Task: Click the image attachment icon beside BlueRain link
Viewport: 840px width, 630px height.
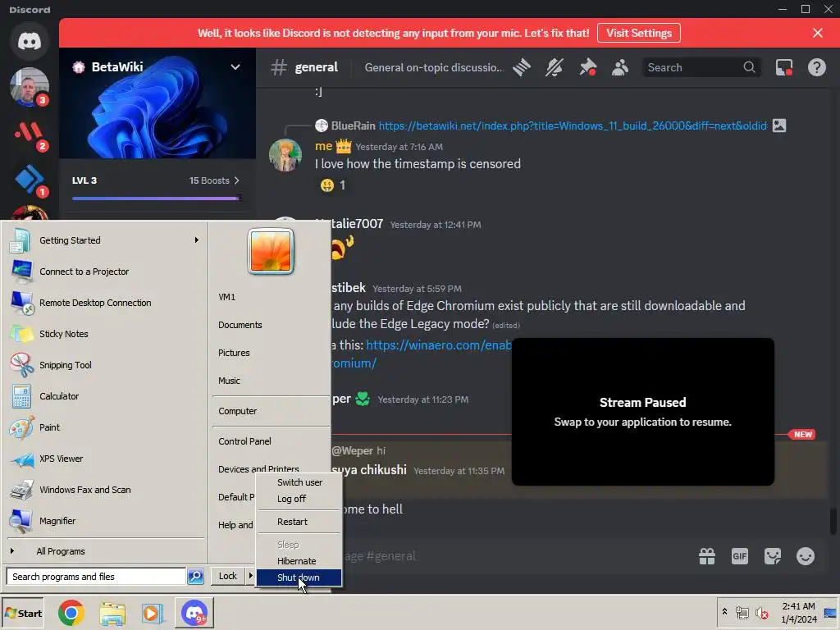Action: click(x=779, y=126)
